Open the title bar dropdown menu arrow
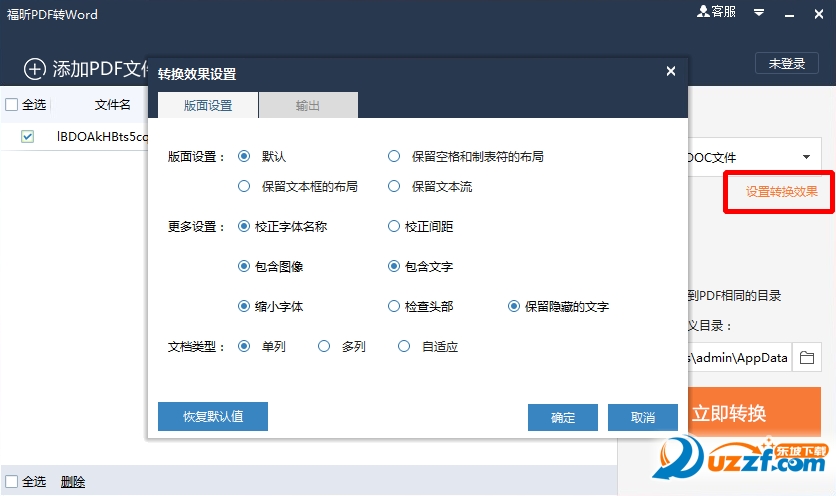836x496 pixels. tap(759, 12)
